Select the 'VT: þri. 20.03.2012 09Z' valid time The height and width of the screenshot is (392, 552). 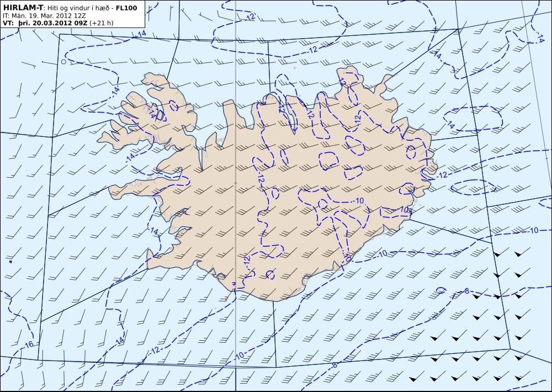(45, 23)
